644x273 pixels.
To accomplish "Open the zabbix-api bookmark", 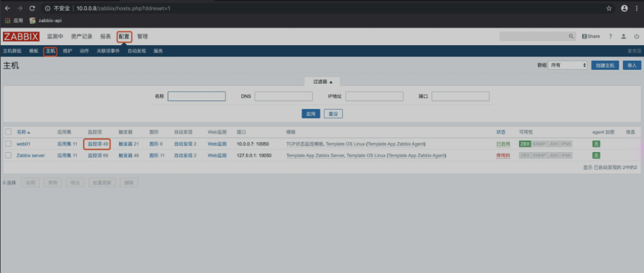I will click(45, 20).
